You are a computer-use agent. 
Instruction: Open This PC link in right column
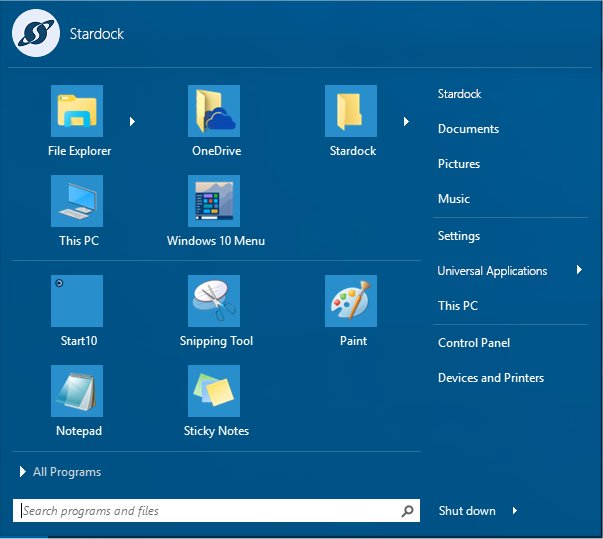(x=458, y=306)
